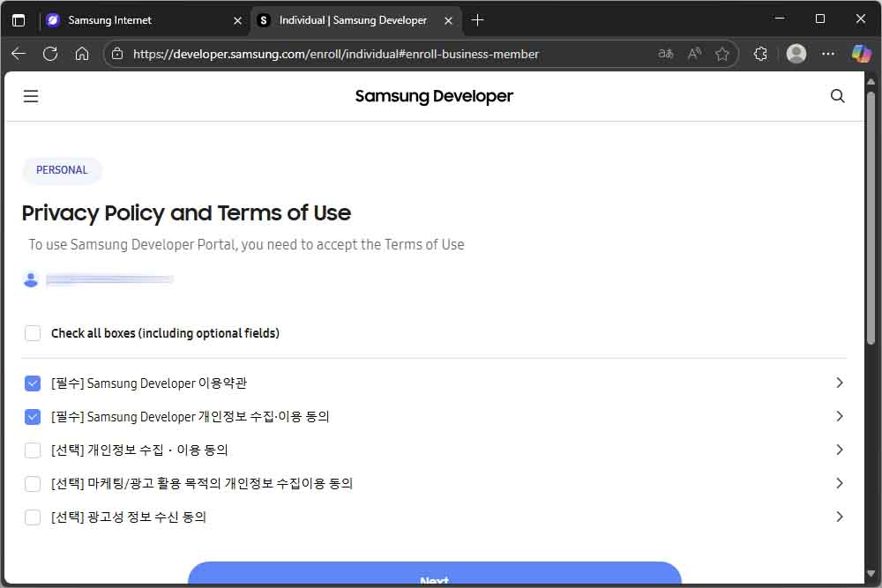
Task: Open the tab actions menu icon
Action: coord(19,20)
